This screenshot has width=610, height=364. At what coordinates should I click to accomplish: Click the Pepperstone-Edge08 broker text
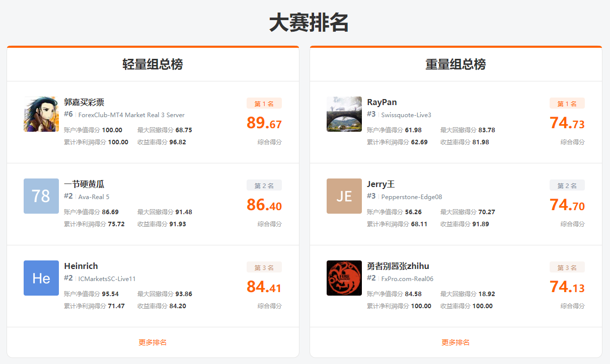click(x=412, y=197)
